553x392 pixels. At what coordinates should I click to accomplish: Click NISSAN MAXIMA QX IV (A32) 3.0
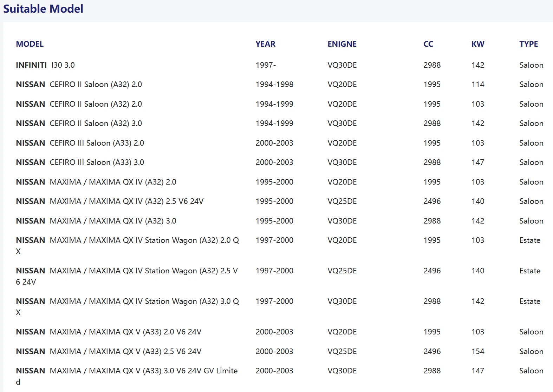click(x=96, y=221)
